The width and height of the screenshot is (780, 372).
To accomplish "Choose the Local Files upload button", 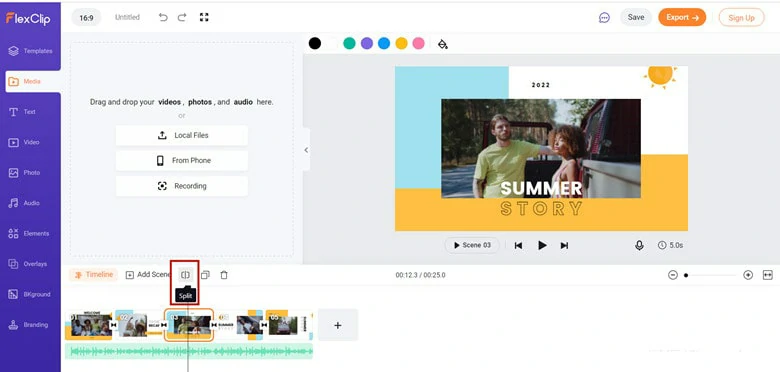I will pyautogui.click(x=182, y=135).
